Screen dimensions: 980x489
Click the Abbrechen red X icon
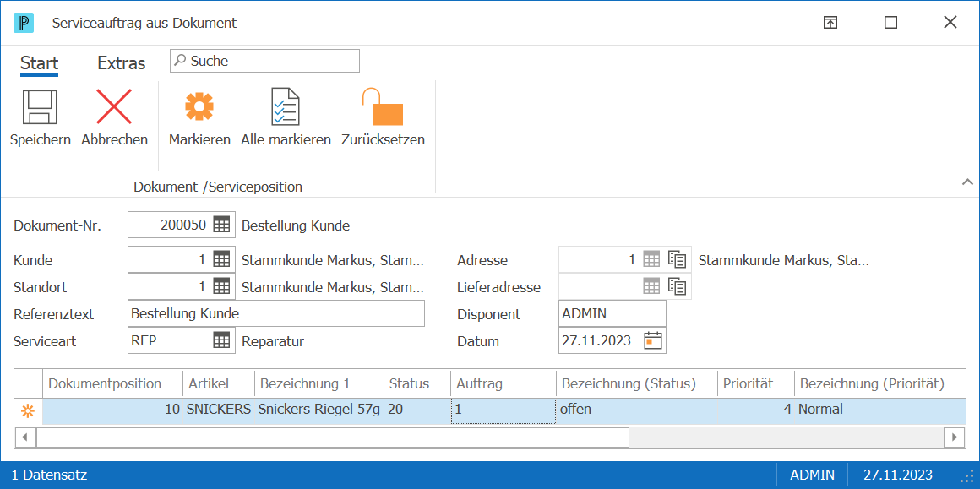(x=114, y=106)
